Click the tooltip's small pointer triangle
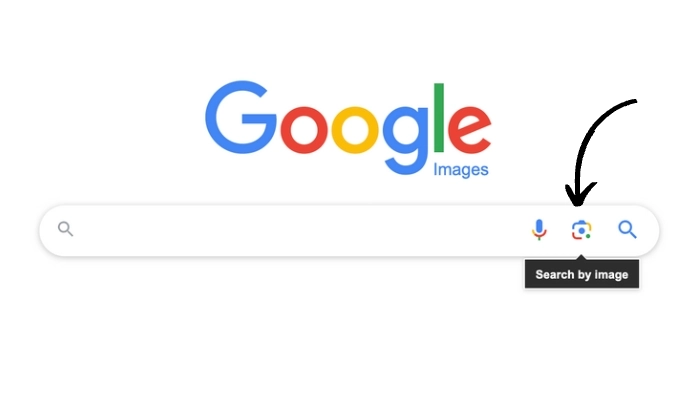This screenshot has width=700, height=400. (581, 257)
